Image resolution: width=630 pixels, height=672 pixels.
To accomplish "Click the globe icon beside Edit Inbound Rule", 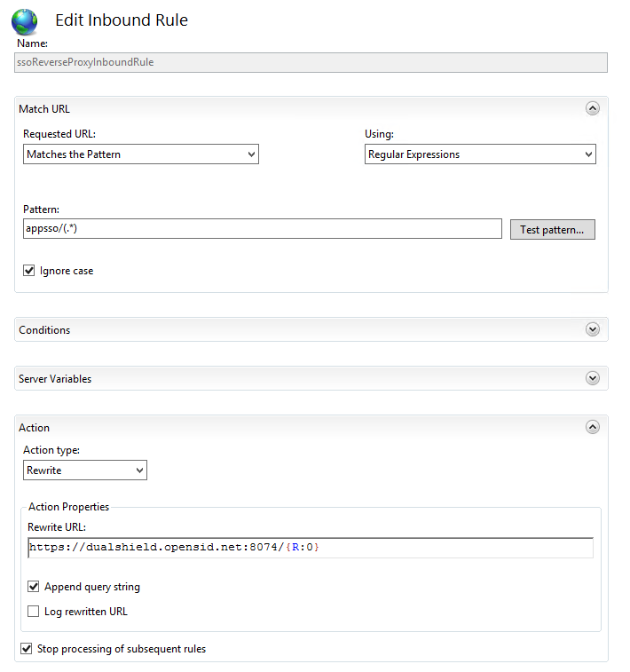I will click(24, 21).
